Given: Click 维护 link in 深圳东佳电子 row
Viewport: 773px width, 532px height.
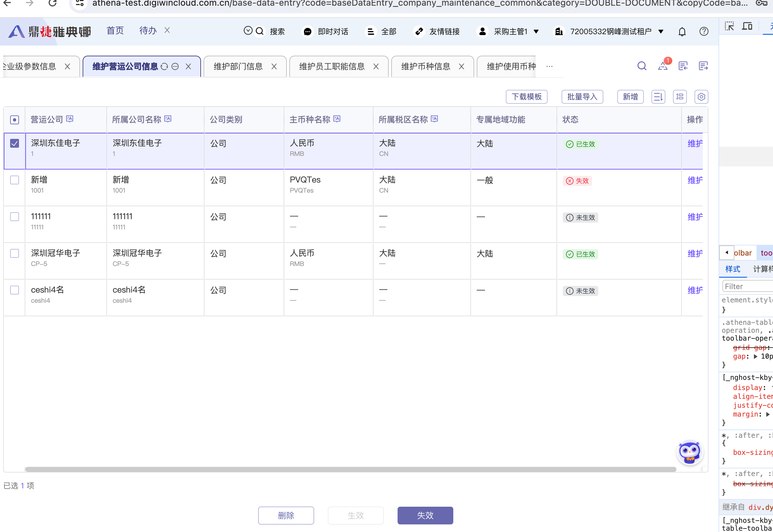Looking at the screenshot, I should point(695,144).
